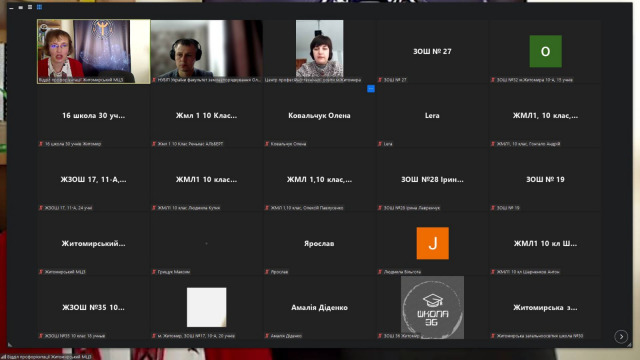Image resolution: width=640 pixels, height=360 pixels.
Task: Select the white square avatar tile
Action: pyautogui.click(x=207, y=307)
